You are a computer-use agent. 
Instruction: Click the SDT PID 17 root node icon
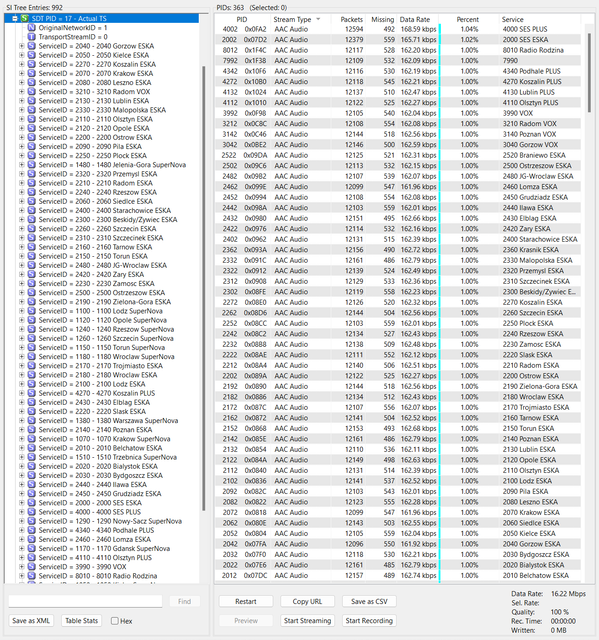click(25, 18)
